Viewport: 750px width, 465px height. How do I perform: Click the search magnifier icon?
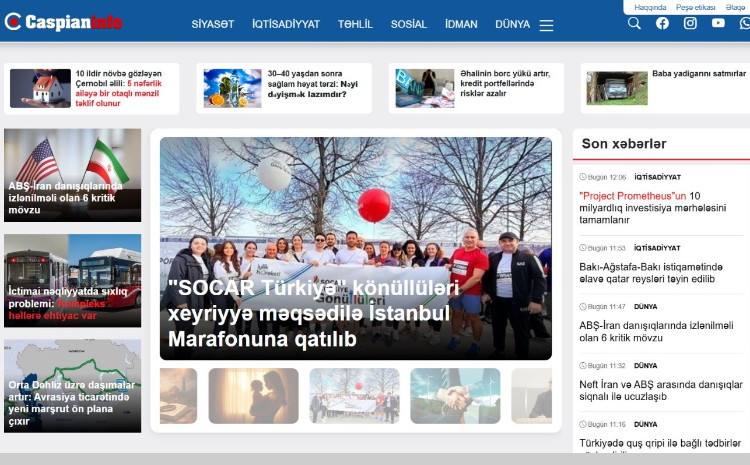coord(634,24)
